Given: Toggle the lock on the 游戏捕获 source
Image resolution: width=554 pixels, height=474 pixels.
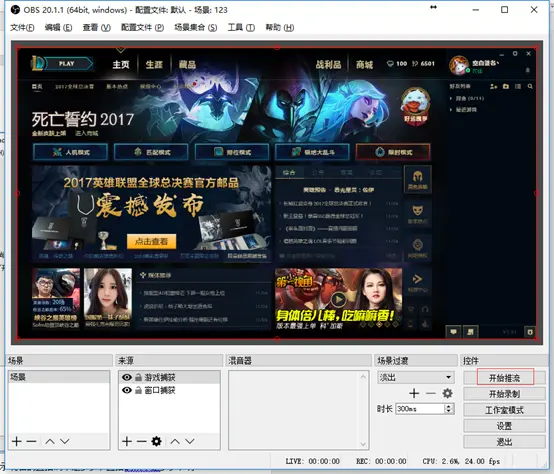Looking at the screenshot, I should click(138, 377).
